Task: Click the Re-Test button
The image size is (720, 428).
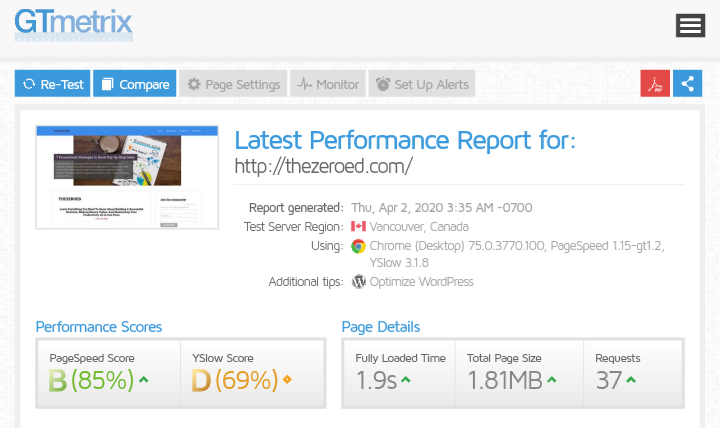Action: (x=52, y=84)
